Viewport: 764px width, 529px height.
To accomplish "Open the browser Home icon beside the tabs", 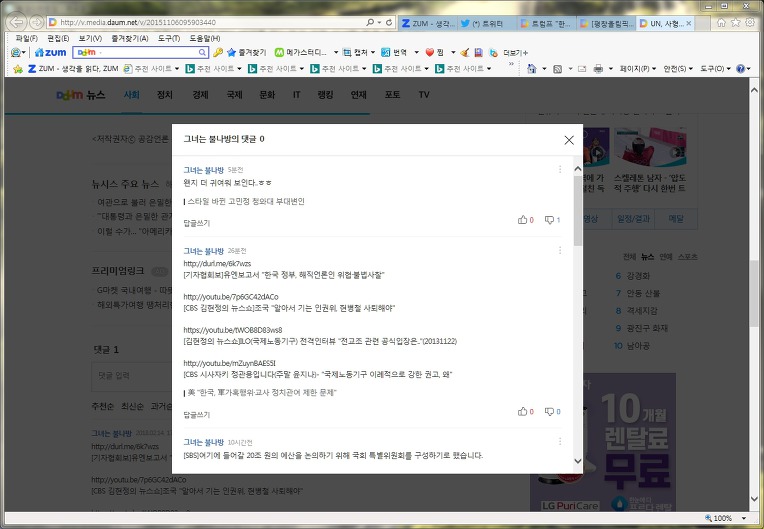I will click(722, 22).
